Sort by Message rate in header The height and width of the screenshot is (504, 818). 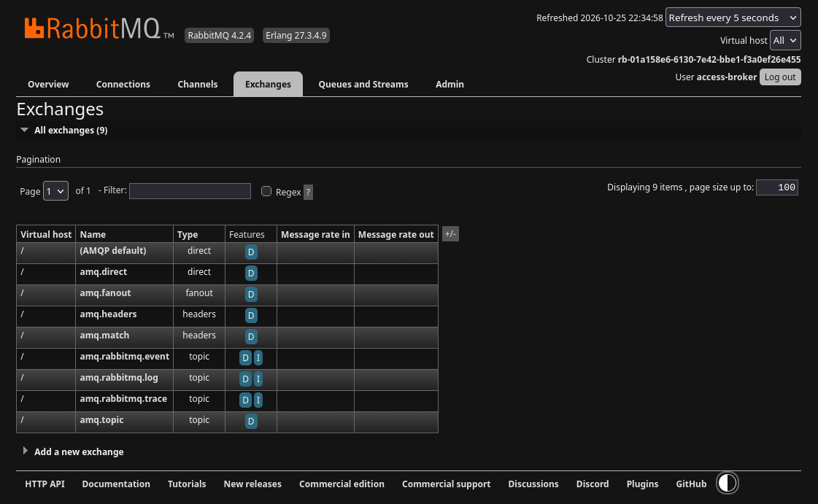click(315, 235)
